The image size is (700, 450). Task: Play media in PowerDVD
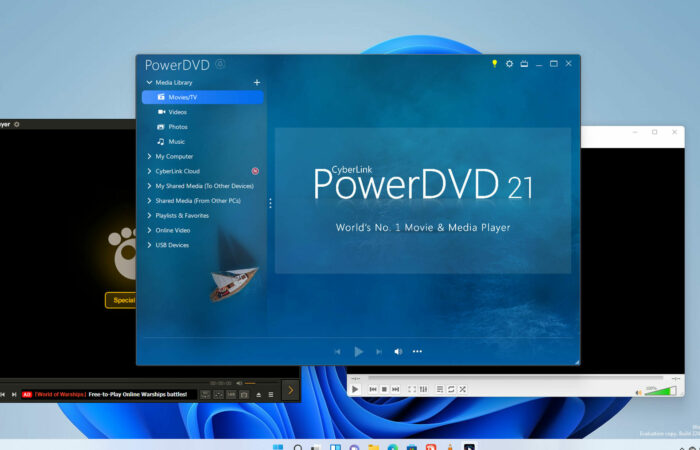[x=358, y=352]
